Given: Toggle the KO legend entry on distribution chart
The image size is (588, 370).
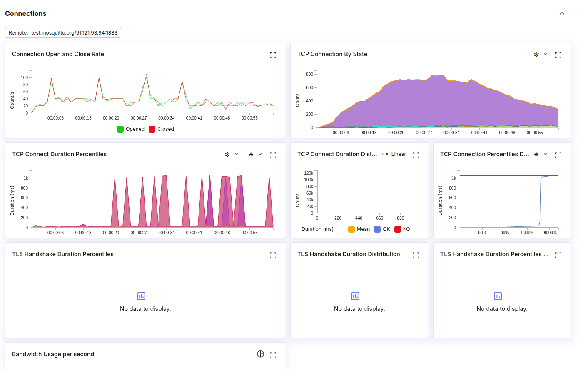Looking at the screenshot, I should tap(402, 229).
